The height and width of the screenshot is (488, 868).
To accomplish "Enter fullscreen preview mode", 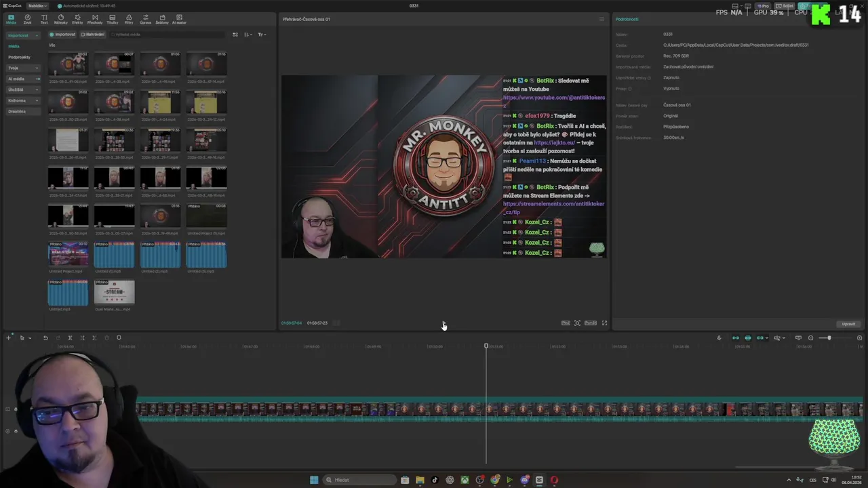I will pyautogui.click(x=605, y=323).
